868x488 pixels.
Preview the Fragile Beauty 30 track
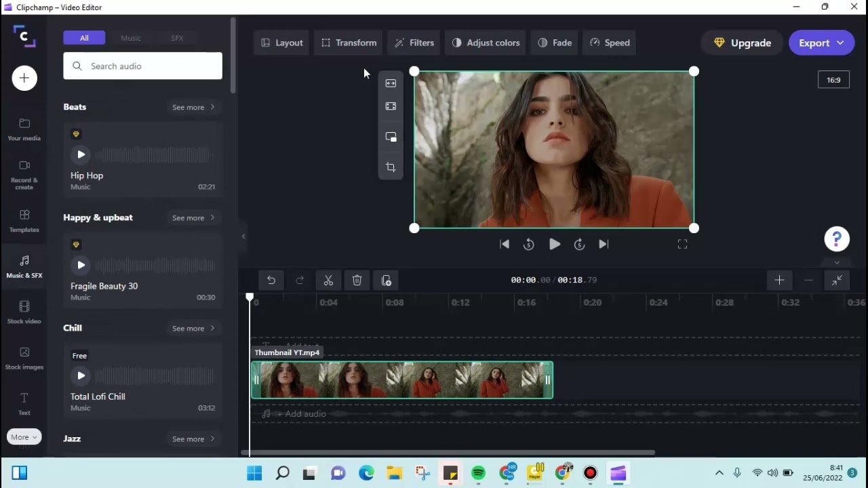pyautogui.click(x=81, y=265)
